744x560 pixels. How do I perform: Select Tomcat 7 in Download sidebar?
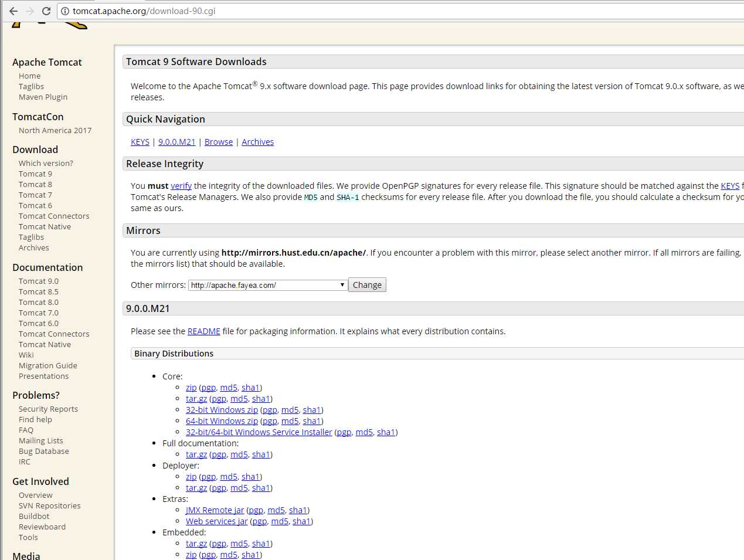(35, 195)
